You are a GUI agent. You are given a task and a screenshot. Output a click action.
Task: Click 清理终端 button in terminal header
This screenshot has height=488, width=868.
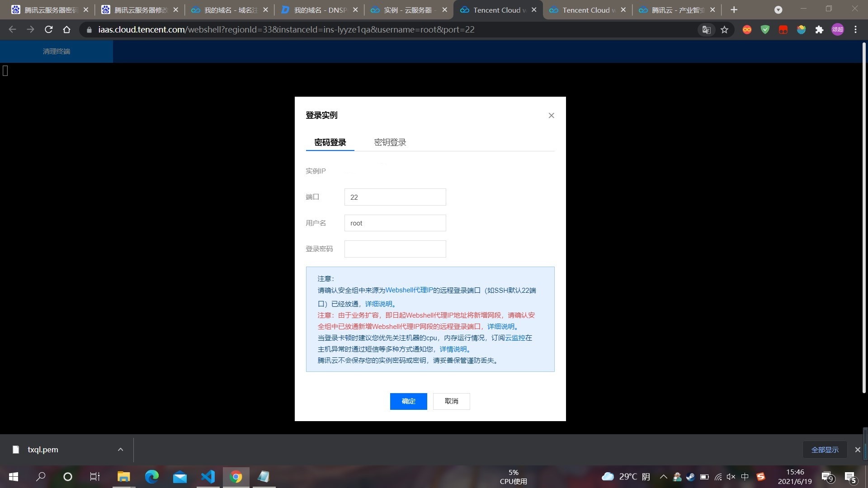pyautogui.click(x=57, y=52)
